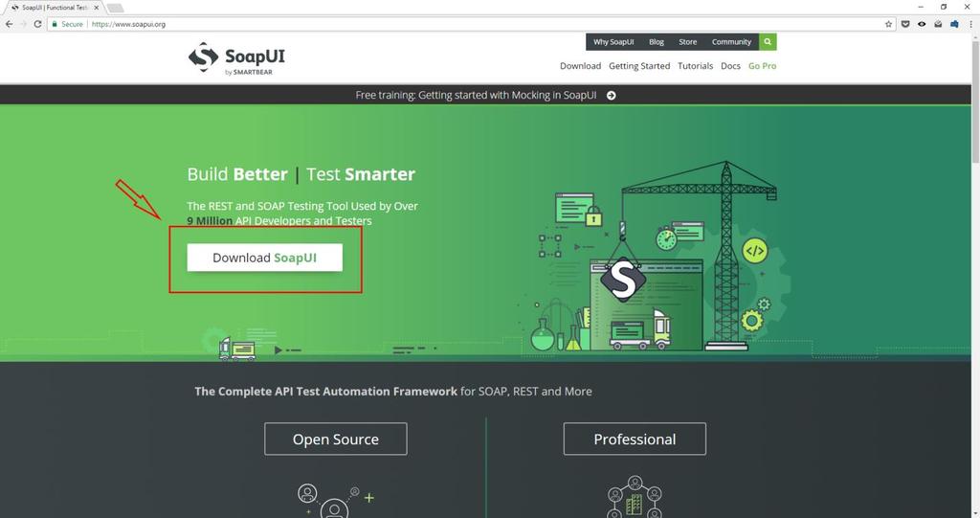
Task: Open Why SoapUI menu item
Action: click(x=613, y=42)
